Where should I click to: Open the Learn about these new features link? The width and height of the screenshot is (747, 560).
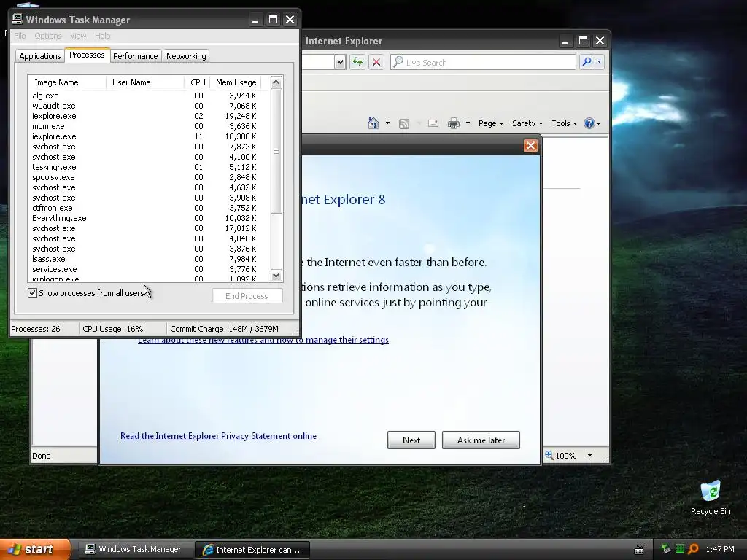263,340
